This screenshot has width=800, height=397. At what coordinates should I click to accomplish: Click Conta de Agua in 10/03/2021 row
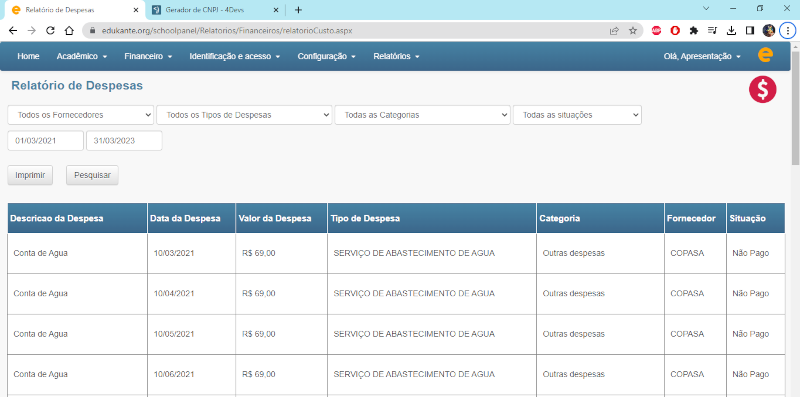pos(40,253)
